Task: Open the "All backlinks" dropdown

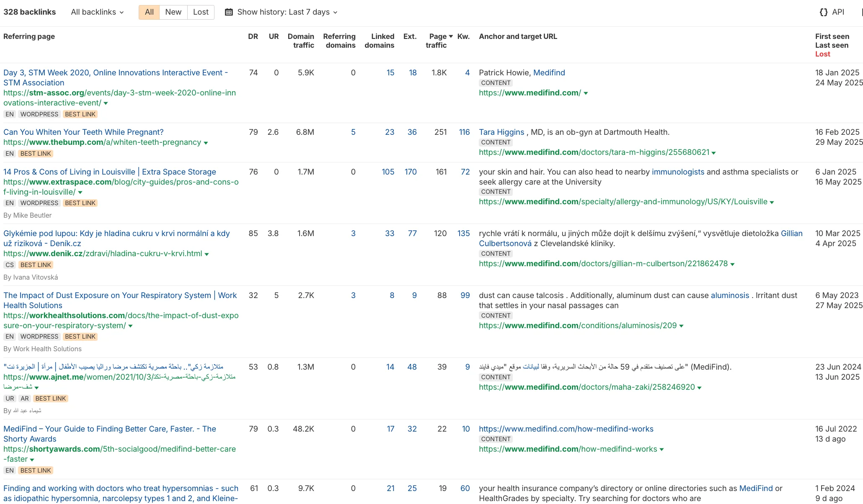Action: point(96,12)
